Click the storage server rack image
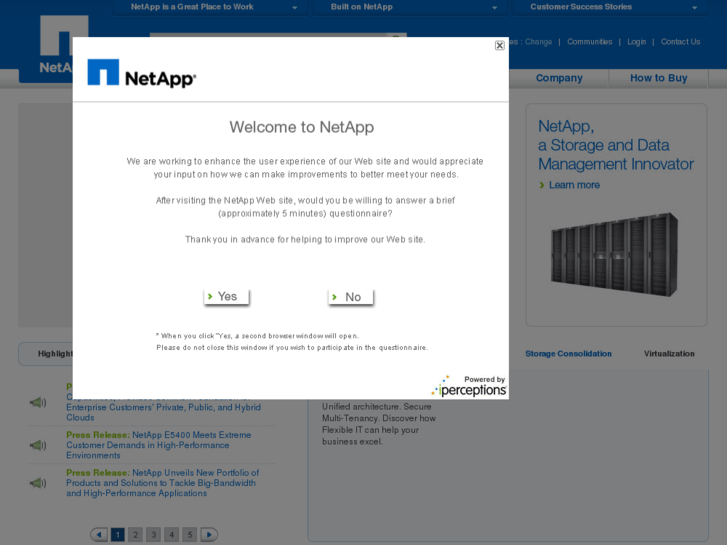The image size is (727, 545). click(614, 254)
